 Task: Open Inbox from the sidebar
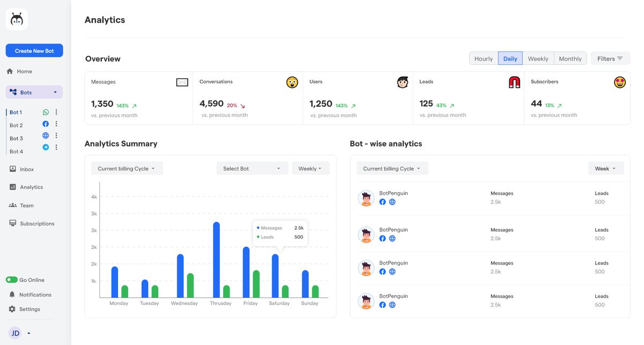tap(26, 169)
